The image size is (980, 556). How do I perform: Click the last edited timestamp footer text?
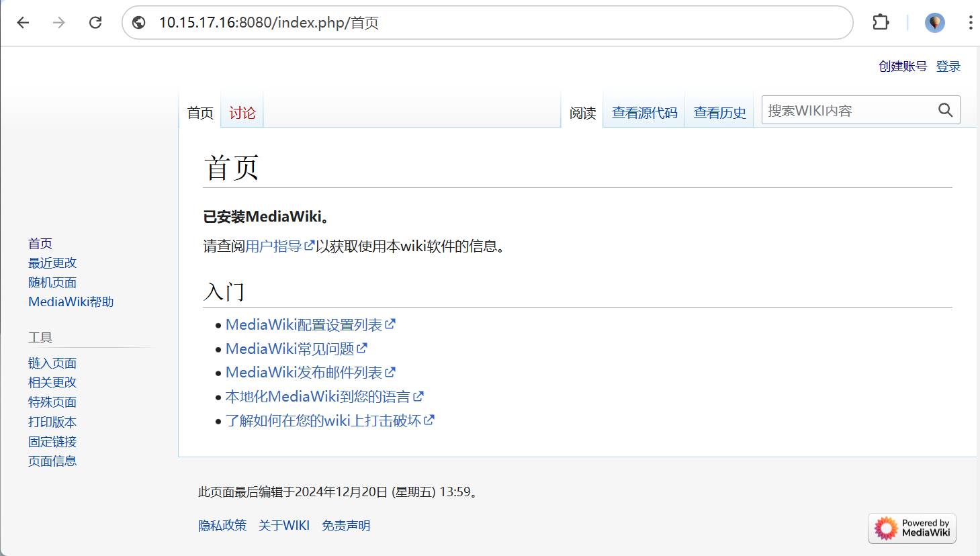pos(339,492)
